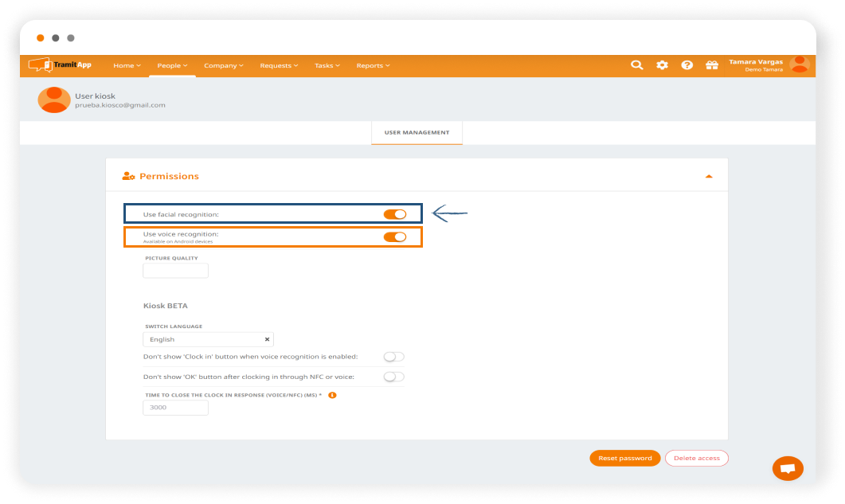Enable Don't show 'Clock in' button toggle

394,357
